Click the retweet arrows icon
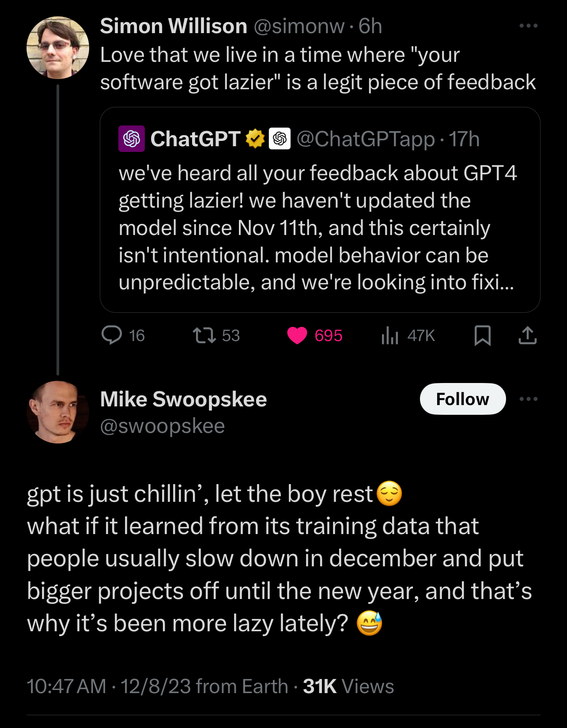567x728 pixels. coord(204,335)
